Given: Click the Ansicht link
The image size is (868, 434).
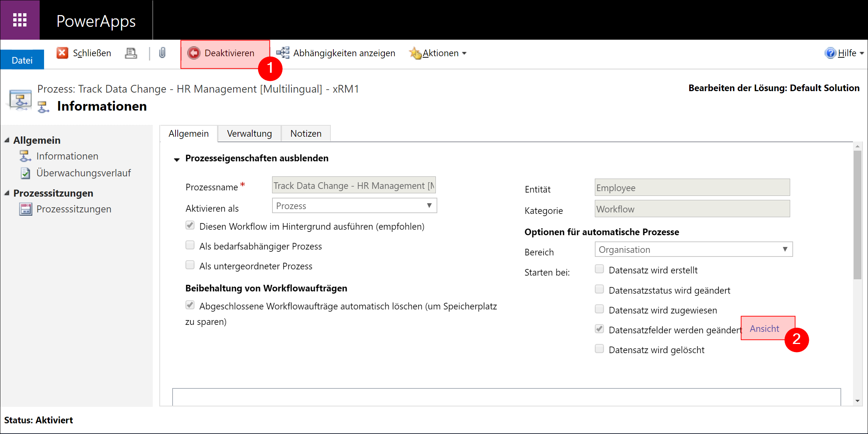Looking at the screenshot, I should pos(764,329).
